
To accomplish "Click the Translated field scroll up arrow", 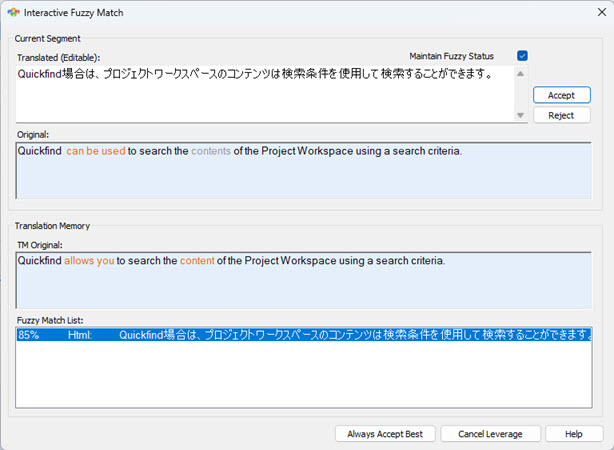I will 519,73.
